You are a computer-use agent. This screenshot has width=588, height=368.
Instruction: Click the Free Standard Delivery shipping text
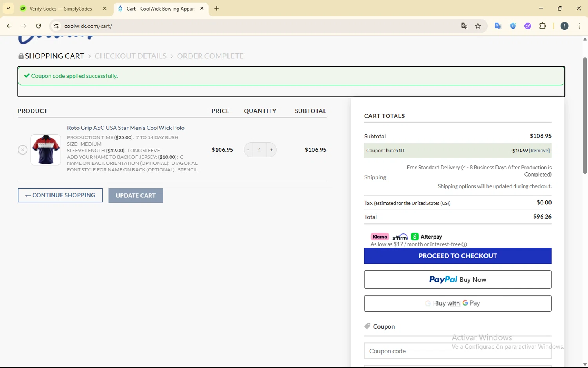click(x=479, y=171)
